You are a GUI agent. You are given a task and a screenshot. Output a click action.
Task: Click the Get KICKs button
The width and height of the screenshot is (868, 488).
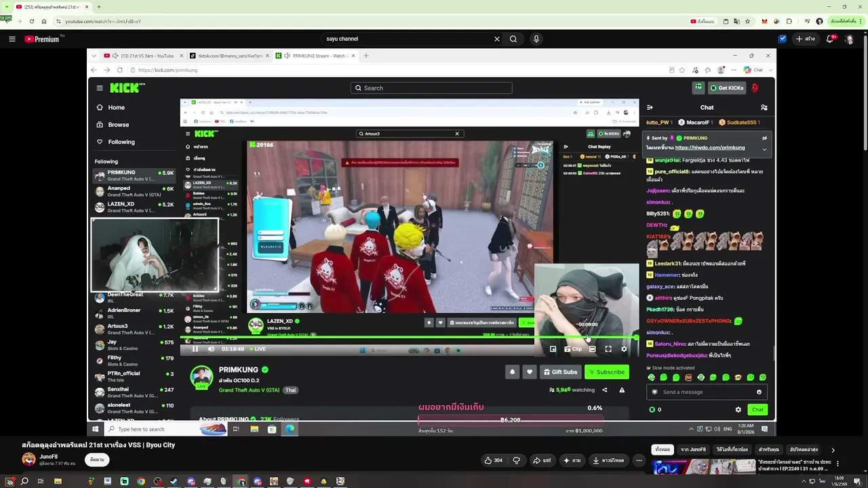point(727,88)
